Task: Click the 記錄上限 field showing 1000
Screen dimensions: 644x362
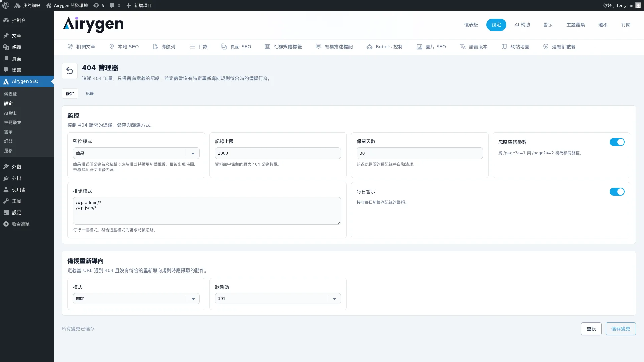Action: coord(278,153)
